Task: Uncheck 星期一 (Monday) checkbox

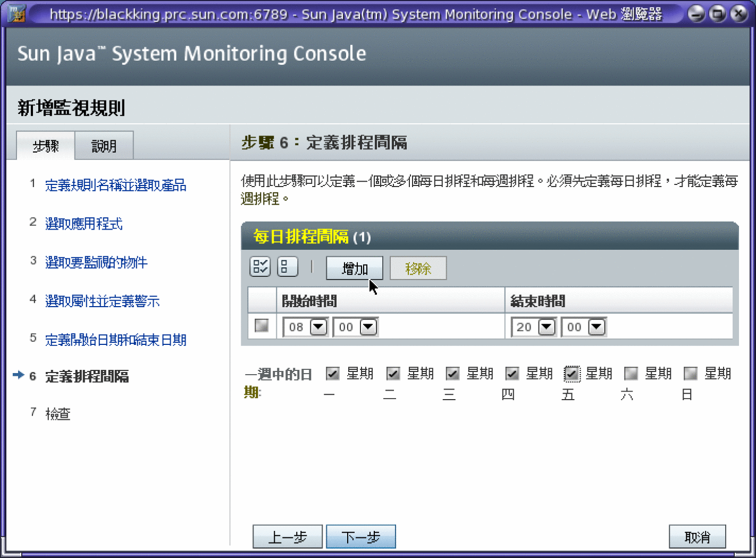Action: [333, 374]
